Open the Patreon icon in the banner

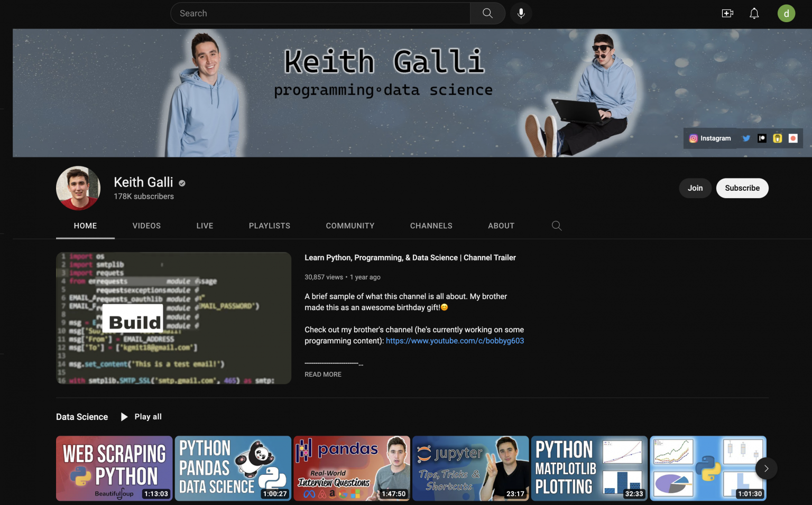pyautogui.click(x=762, y=138)
